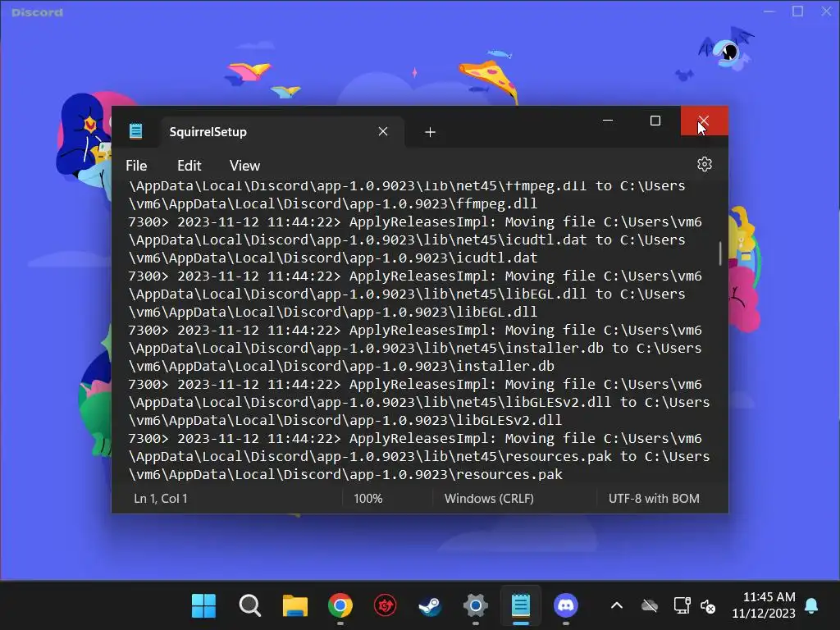Show hidden system tray icons
This screenshot has height=630, width=840.
pos(617,606)
